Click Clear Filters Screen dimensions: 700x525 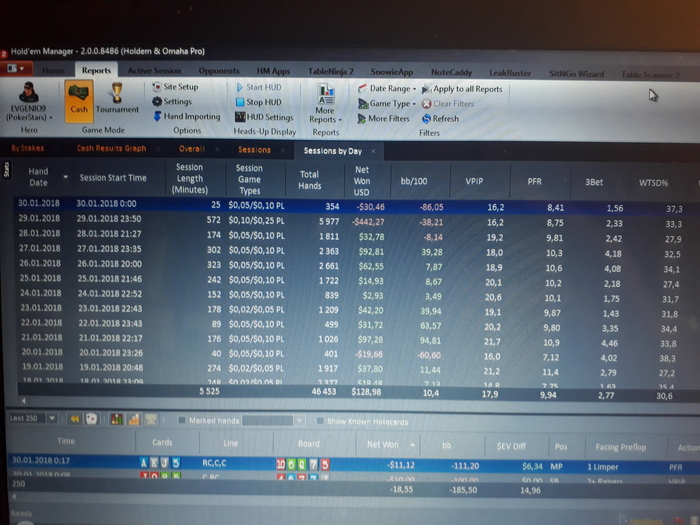click(x=448, y=104)
